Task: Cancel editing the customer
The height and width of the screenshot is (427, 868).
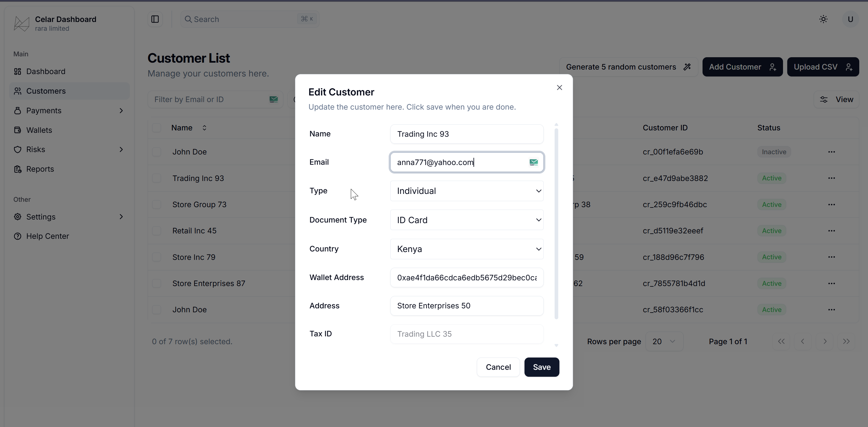Action: point(498,367)
